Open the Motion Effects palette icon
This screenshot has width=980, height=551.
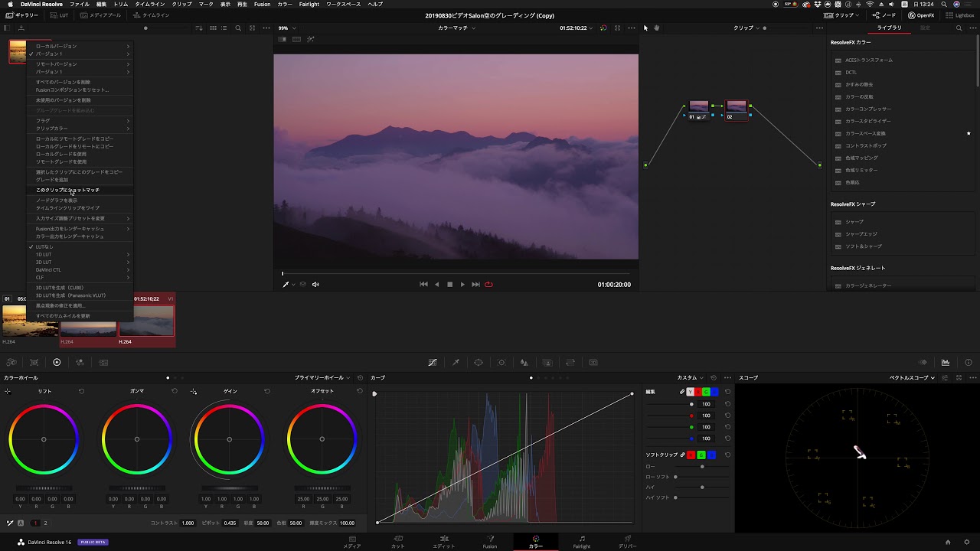tap(103, 362)
